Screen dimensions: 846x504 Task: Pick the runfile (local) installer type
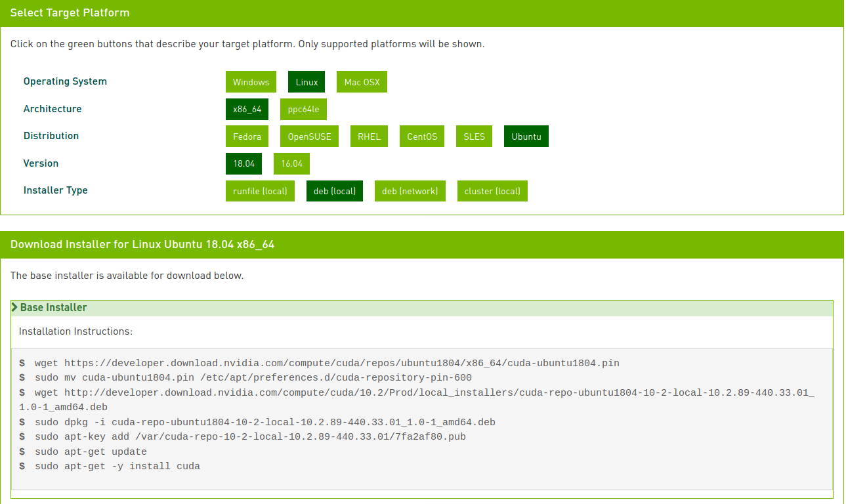click(260, 191)
